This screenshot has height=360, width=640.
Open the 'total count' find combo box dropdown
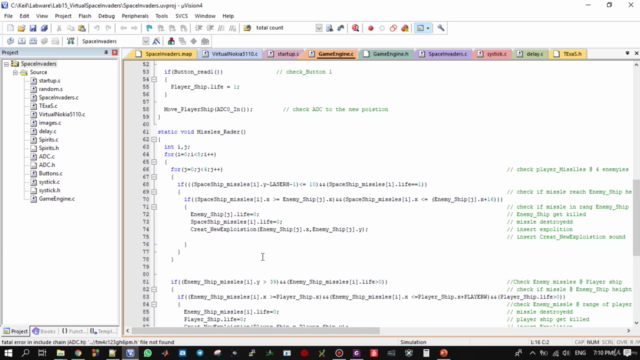pyautogui.click(x=319, y=28)
